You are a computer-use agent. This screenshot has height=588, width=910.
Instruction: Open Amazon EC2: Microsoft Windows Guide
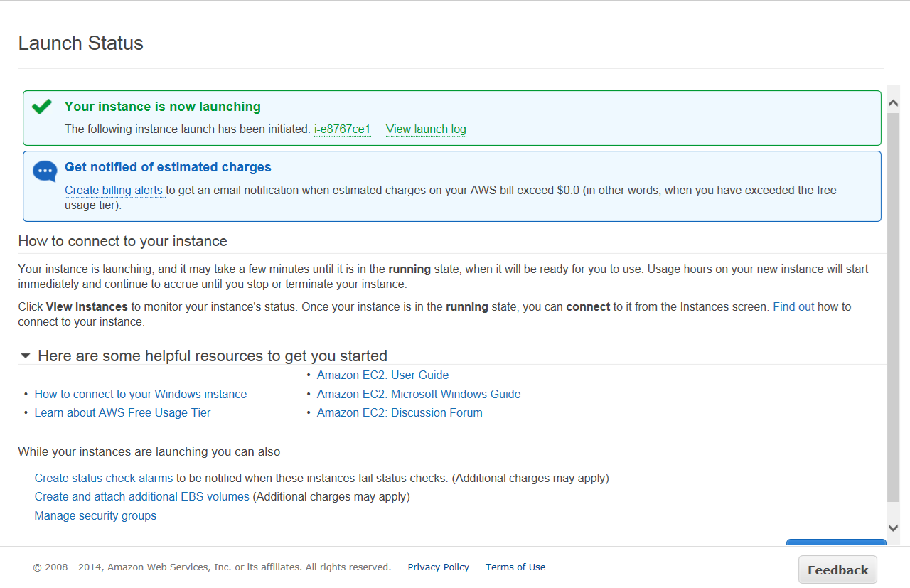pos(419,394)
